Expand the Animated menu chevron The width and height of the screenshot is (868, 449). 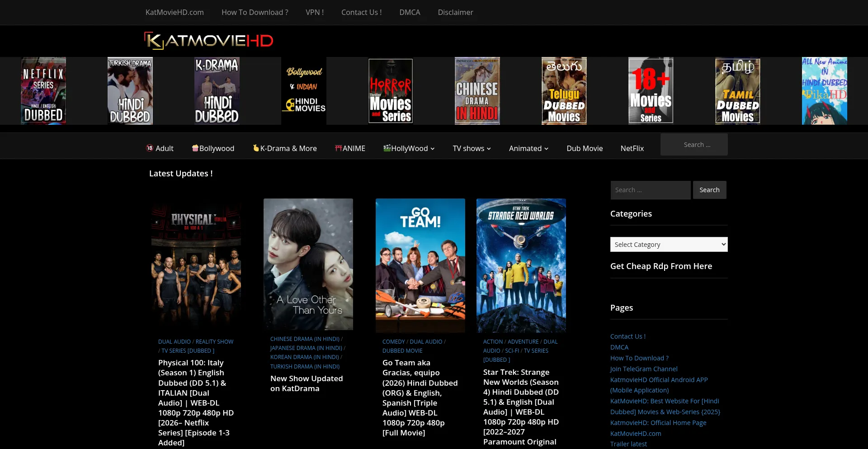pyautogui.click(x=546, y=149)
